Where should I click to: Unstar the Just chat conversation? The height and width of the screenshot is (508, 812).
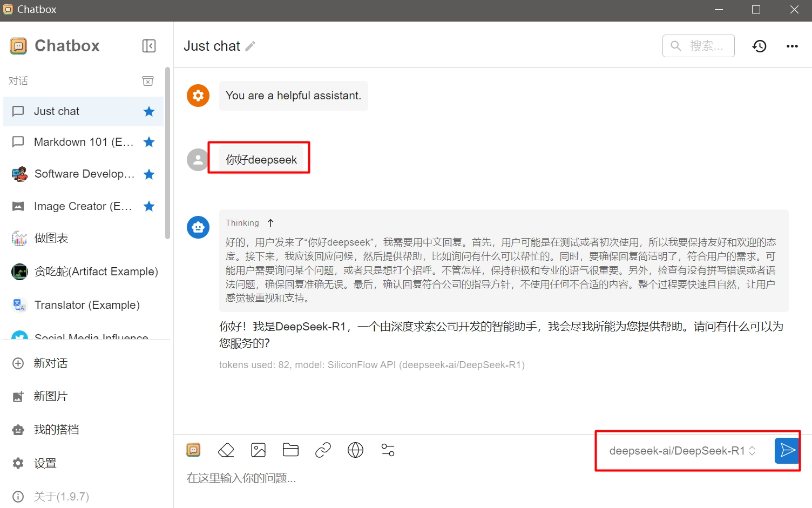point(149,111)
